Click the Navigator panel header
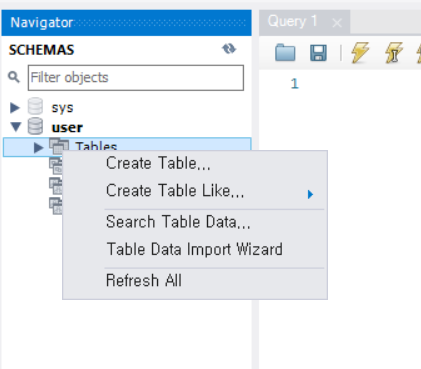The width and height of the screenshot is (421, 369). pos(126,23)
